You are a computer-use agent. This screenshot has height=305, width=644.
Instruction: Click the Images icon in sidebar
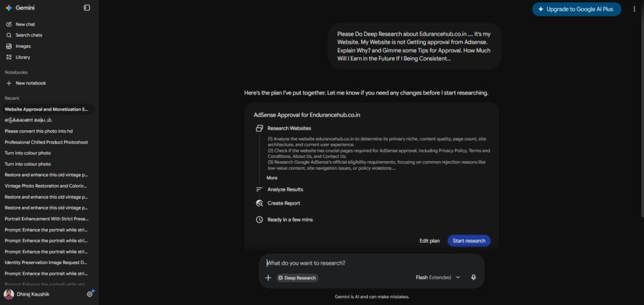coord(9,47)
